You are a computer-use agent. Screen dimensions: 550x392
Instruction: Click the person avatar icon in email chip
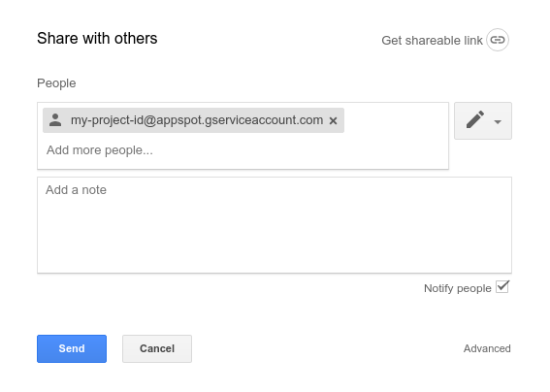click(x=55, y=120)
